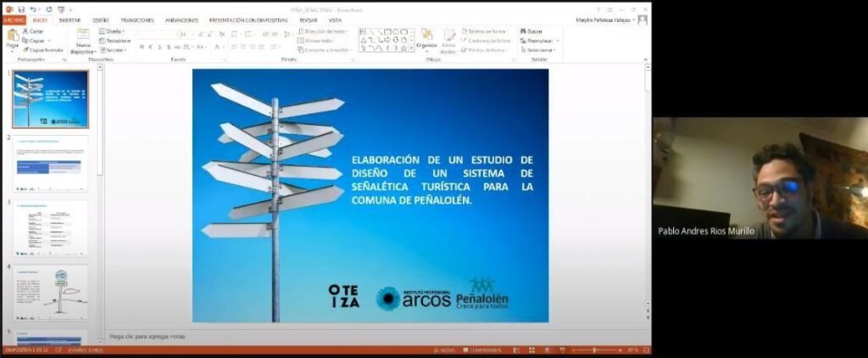This screenshot has width=868, height=358.
Task: Switch to the INSERTAR ribbon tab
Action: tap(70, 20)
